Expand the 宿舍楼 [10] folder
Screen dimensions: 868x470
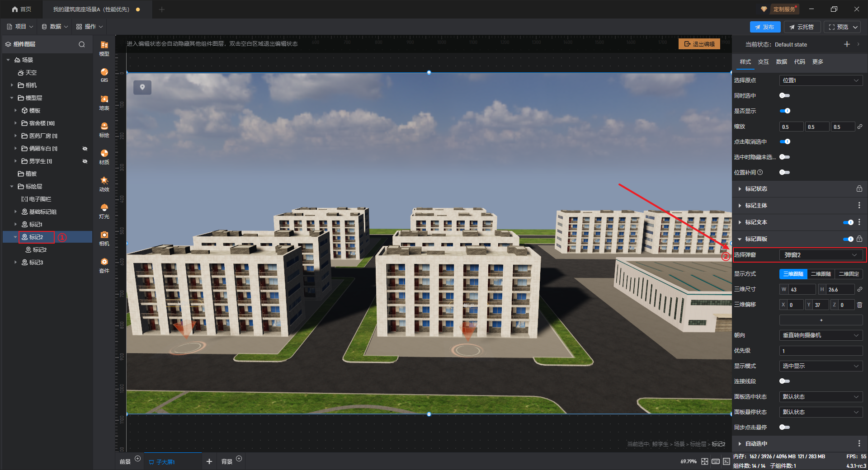[15, 123]
